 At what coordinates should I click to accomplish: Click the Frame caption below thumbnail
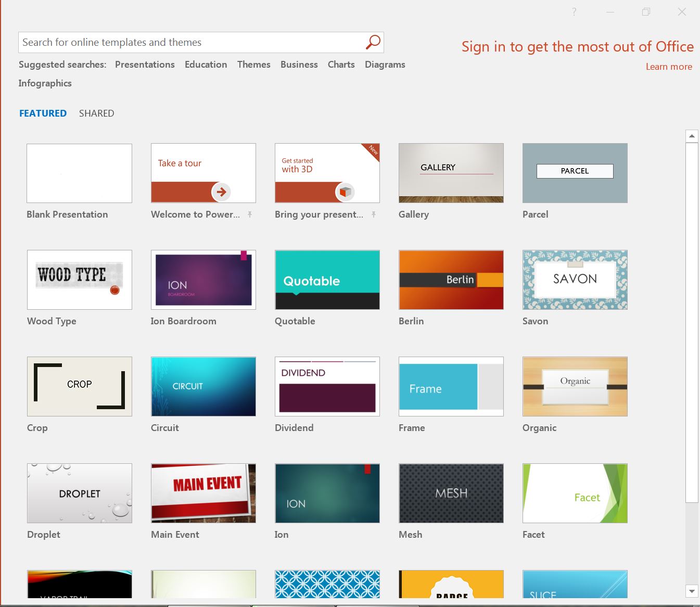[412, 428]
